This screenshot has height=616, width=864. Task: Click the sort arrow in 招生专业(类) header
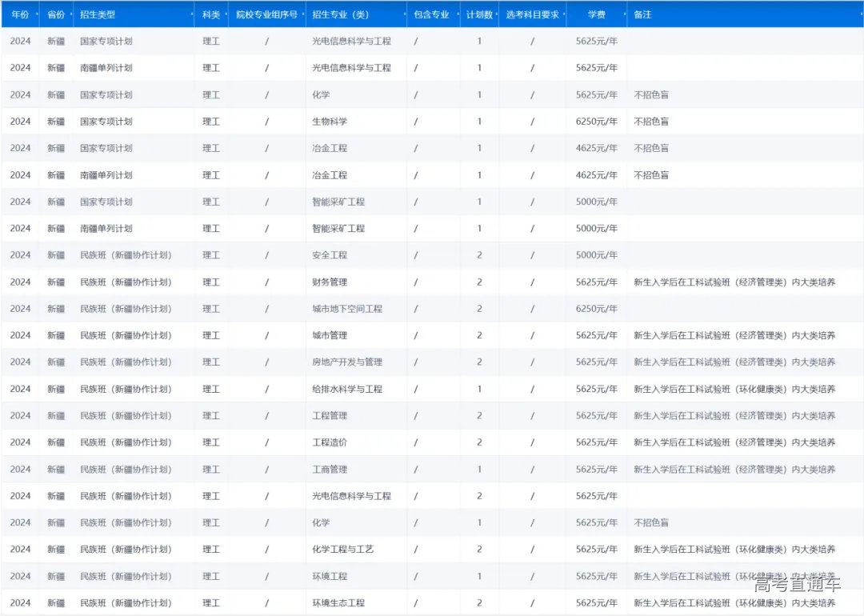click(404, 15)
